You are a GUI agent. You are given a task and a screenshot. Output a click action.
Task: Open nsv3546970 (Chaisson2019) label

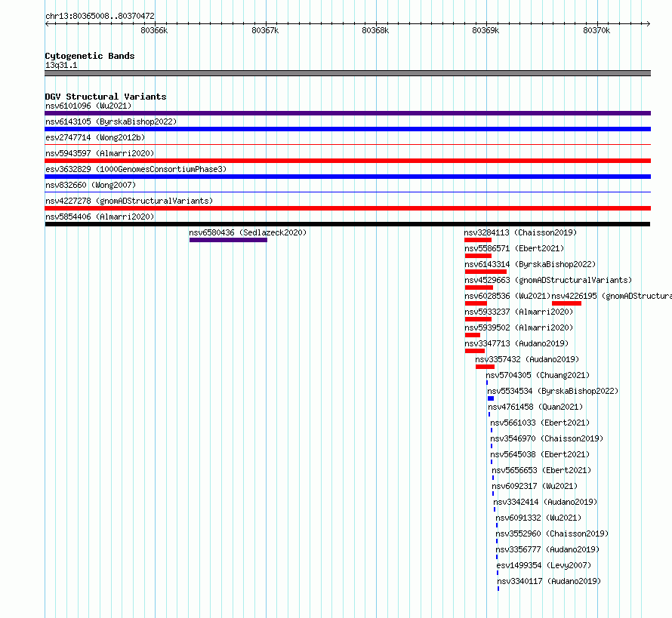[547, 438]
